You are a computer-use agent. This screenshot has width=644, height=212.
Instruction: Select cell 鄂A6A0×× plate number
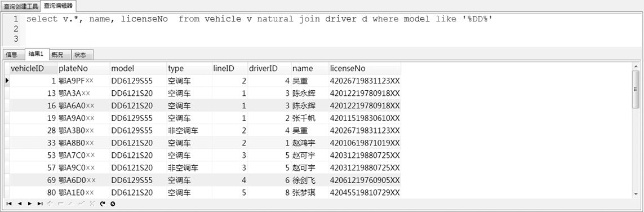[x=83, y=106]
